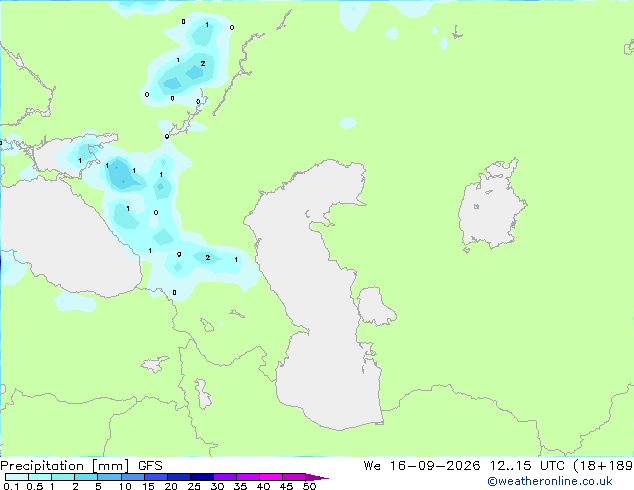Screen dimensions: 634x490
Task: Click the GFS model label
Action: pyautogui.click(x=150, y=466)
